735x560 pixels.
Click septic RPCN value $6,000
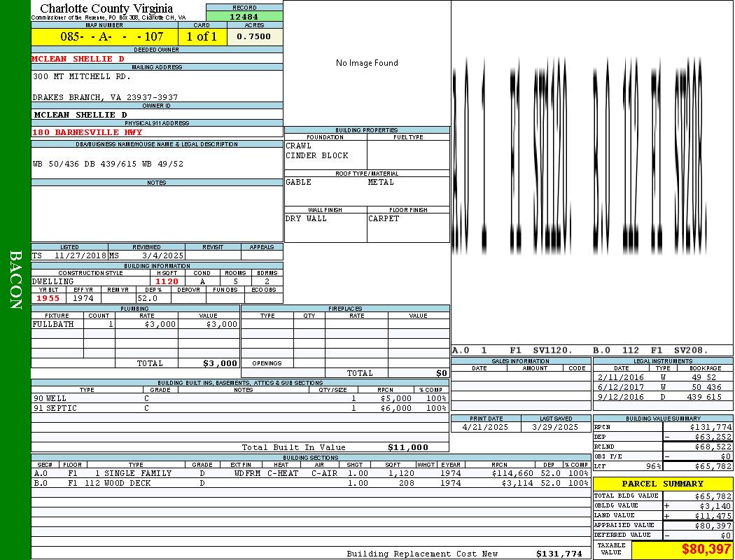(396, 408)
